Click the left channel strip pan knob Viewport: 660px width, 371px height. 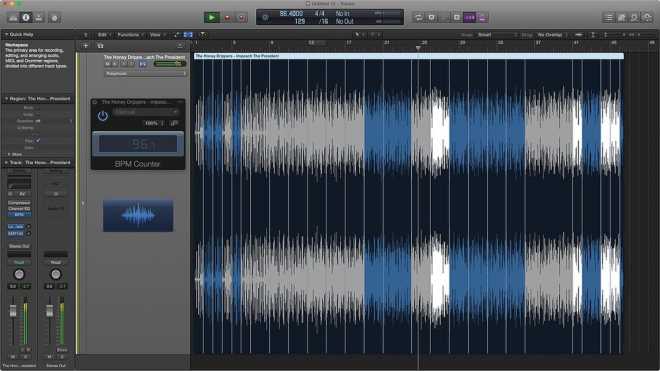click(x=19, y=275)
